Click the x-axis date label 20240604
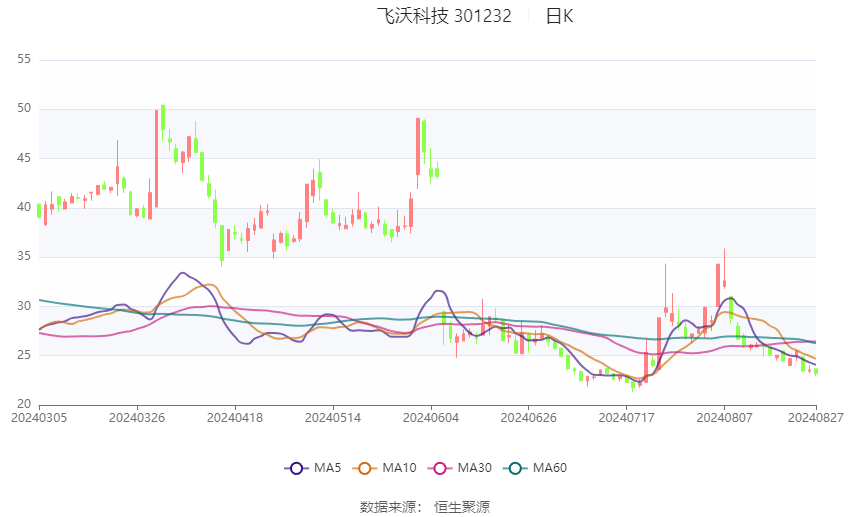This screenshot has width=850, height=517. (431, 418)
